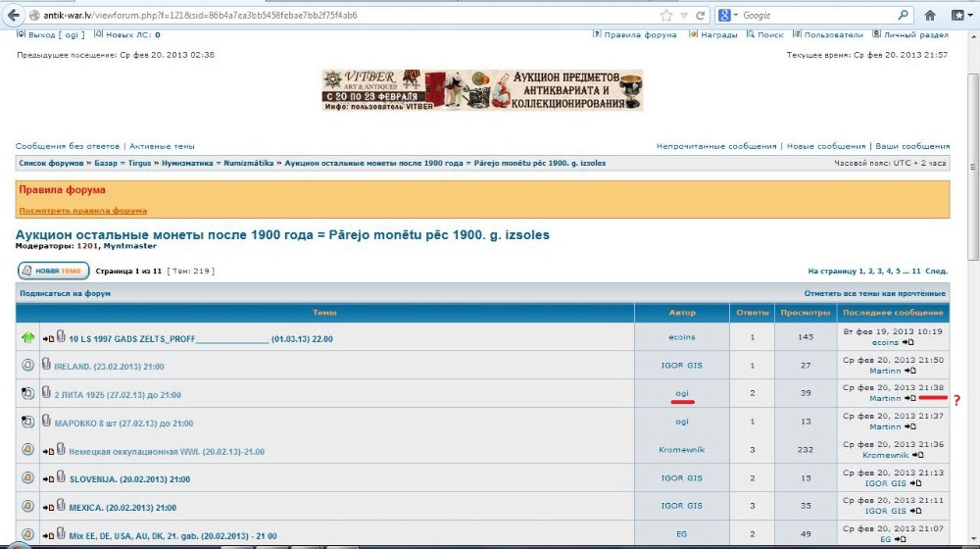Open the URL history dropdown arrow
980x549 pixels.
coord(684,16)
